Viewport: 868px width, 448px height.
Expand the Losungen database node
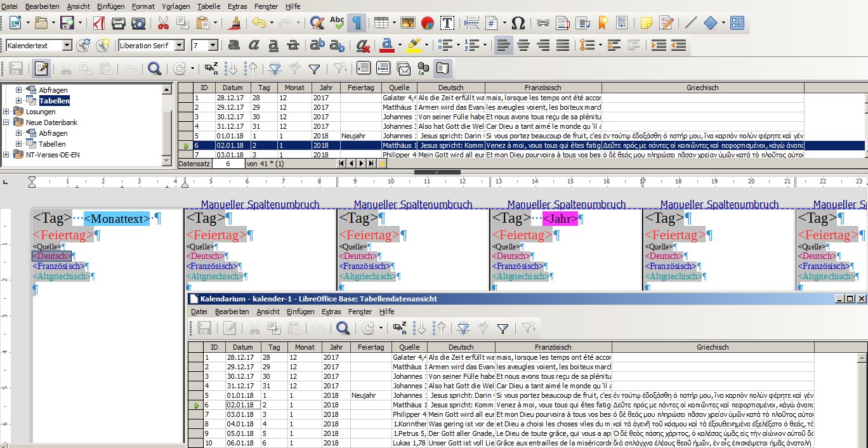6,112
